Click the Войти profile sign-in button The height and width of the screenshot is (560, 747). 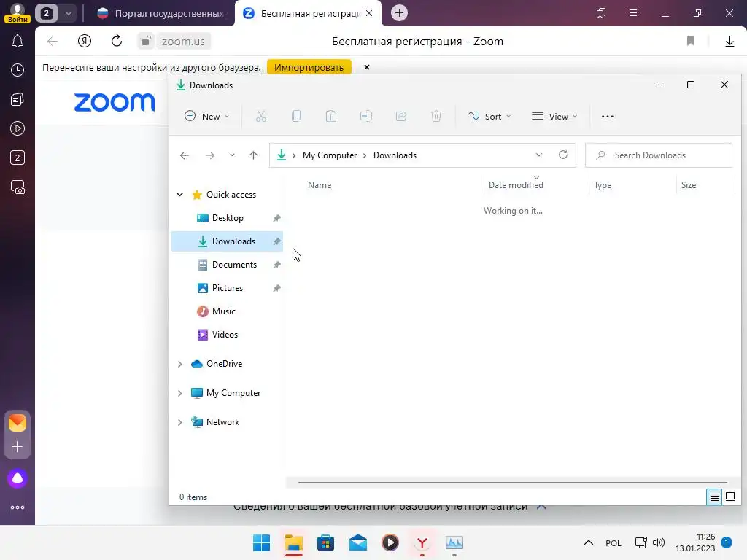pos(18,13)
